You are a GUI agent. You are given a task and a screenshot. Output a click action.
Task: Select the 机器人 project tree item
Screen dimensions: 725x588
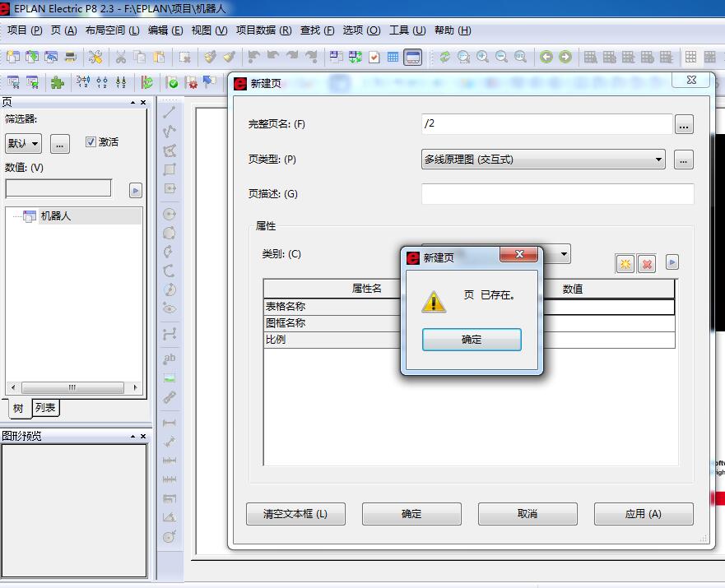point(56,216)
